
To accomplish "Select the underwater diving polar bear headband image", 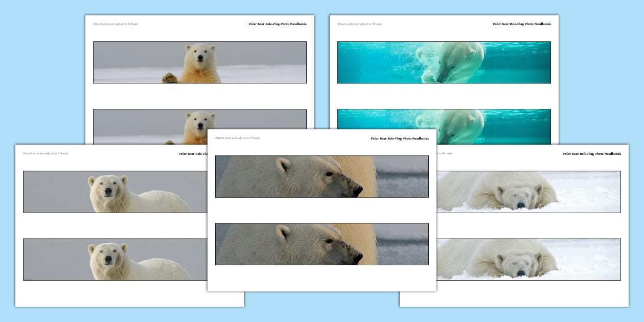I will pos(444,61).
